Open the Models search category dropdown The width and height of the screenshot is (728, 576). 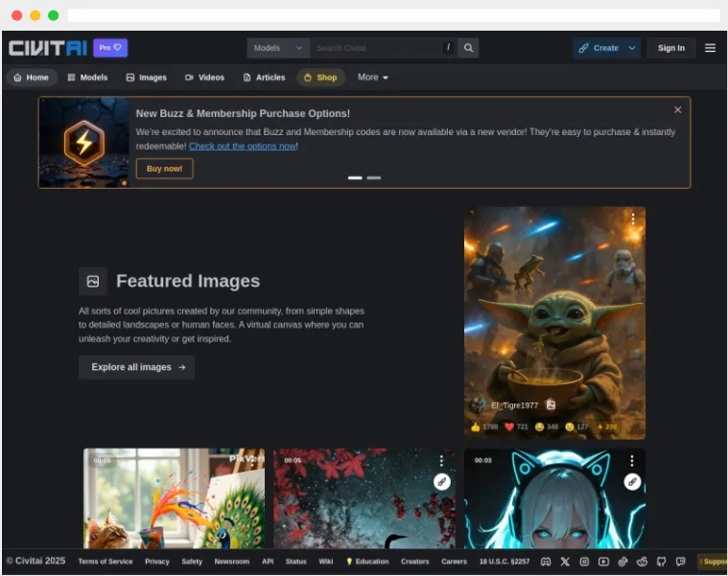click(x=278, y=48)
